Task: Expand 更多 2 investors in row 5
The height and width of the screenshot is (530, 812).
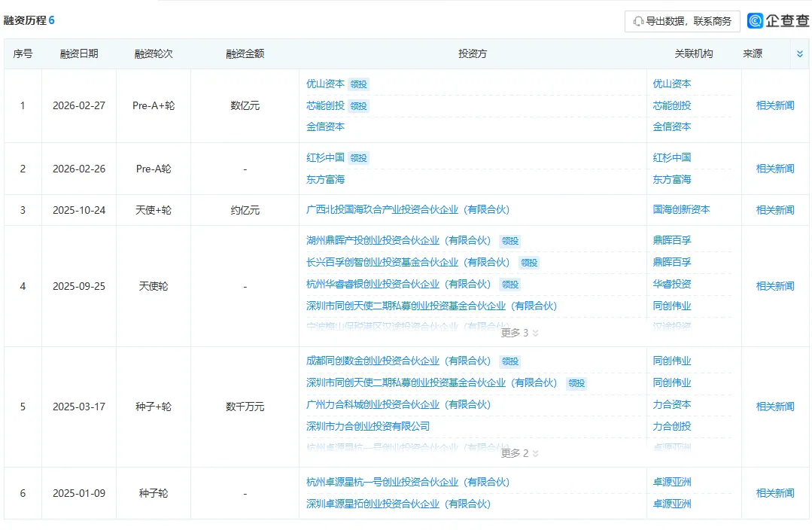Action: click(x=520, y=453)
